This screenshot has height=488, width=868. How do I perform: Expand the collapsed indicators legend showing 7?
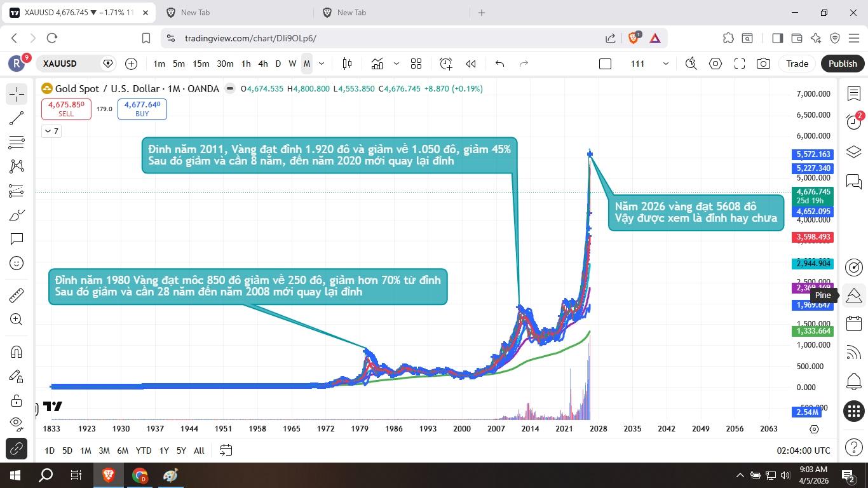tap(51, 131)
